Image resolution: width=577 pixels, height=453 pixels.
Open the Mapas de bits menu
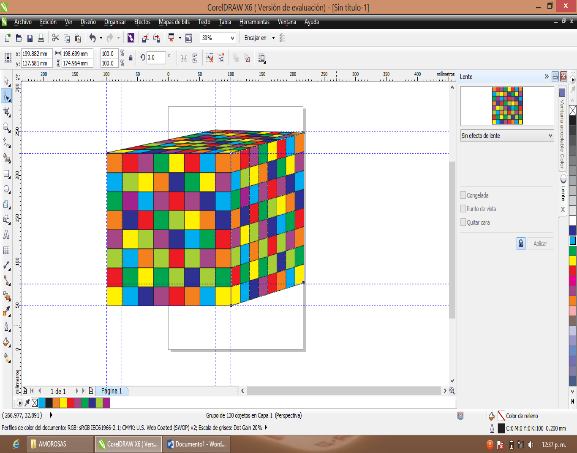[174, 22]
